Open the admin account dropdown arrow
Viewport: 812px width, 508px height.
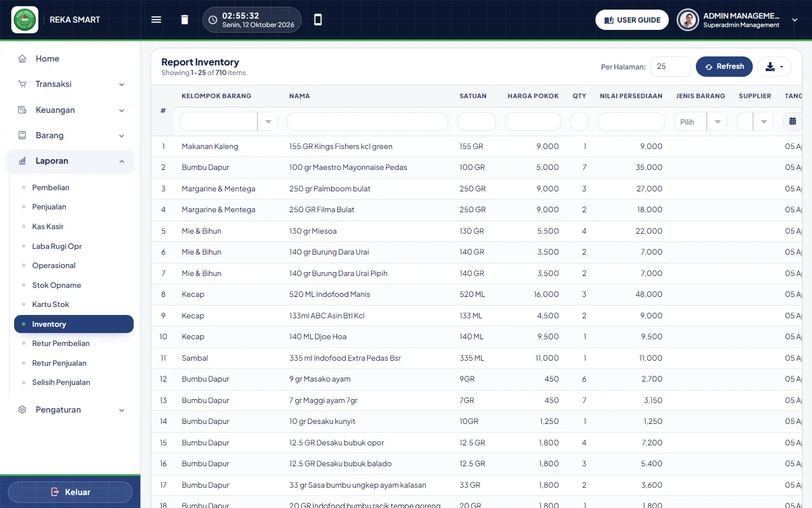click(795, 20)
